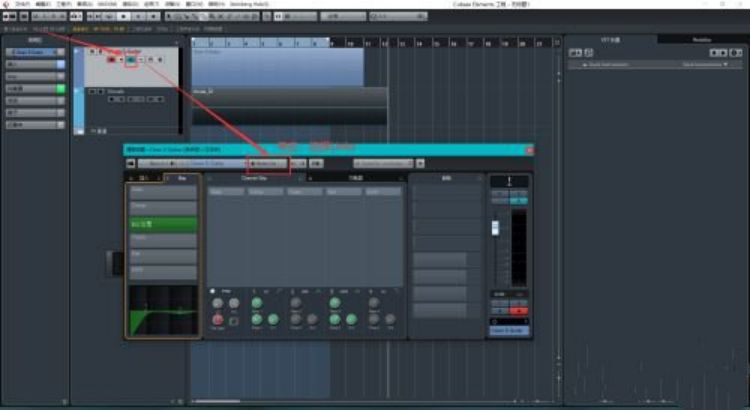Open the sends (发送) section header
This screenshot has width=750, height=410.
pos(446,178)
